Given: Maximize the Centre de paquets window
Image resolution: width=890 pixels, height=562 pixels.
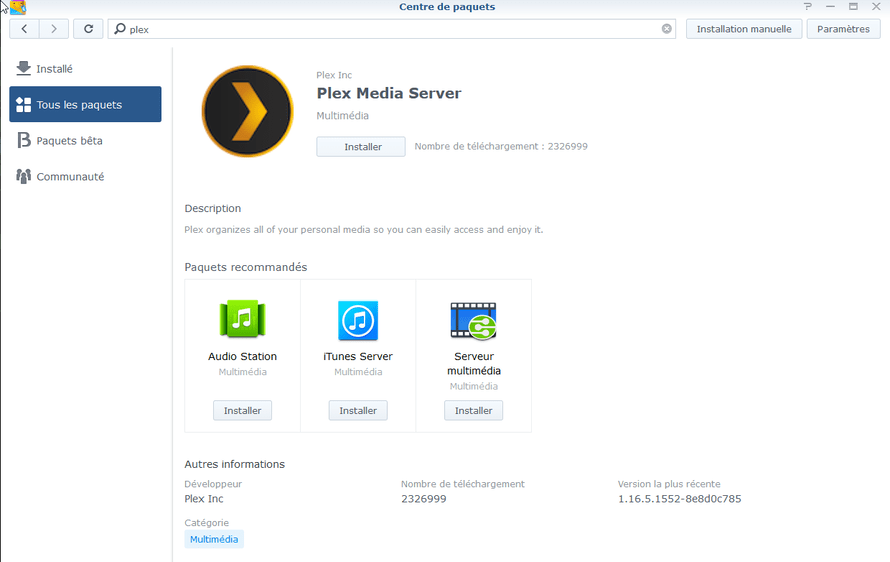Looking at the screenshot, I should [x=853, y=7].
